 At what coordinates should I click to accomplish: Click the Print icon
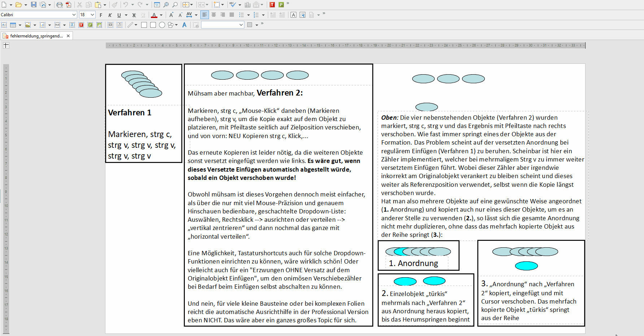pos(60,5)
